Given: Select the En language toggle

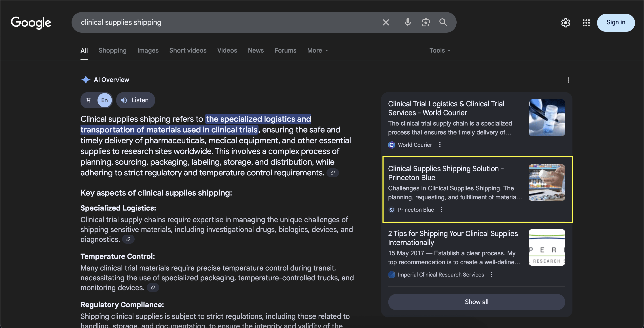Looking at the screenshot, I should (104, 100).
